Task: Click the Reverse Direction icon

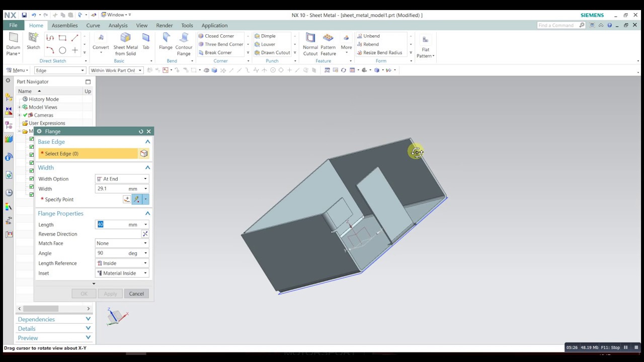Action: click(145, 234)
